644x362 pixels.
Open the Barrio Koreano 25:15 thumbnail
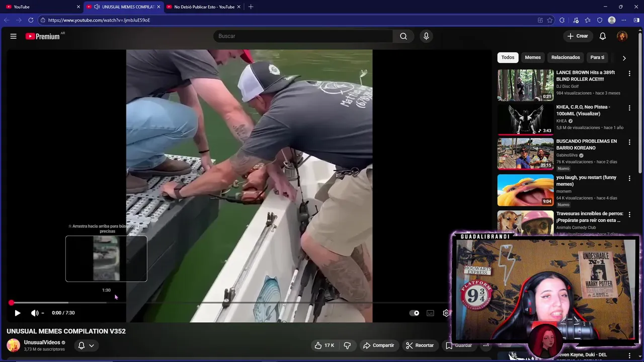click(525, 154)
